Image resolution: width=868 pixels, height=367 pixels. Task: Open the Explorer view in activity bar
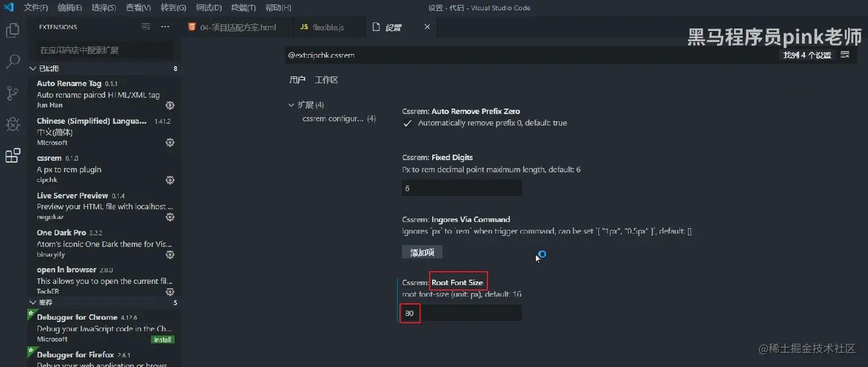point(13,30)
